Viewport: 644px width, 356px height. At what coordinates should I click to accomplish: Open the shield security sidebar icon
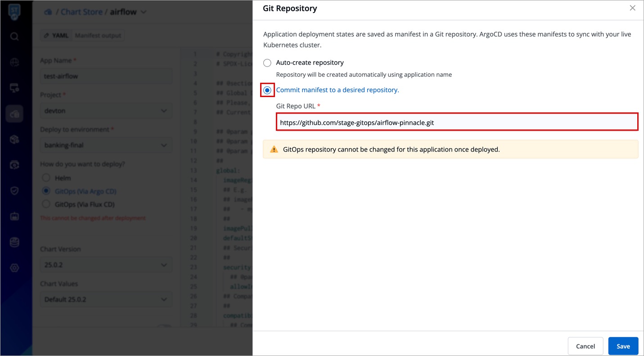[14, 191]
